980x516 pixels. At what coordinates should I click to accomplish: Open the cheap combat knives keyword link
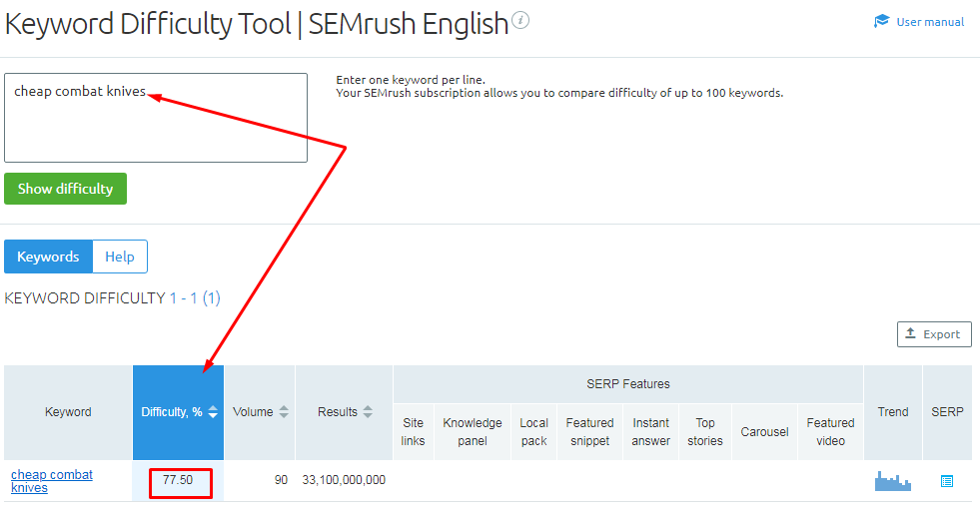51,481
